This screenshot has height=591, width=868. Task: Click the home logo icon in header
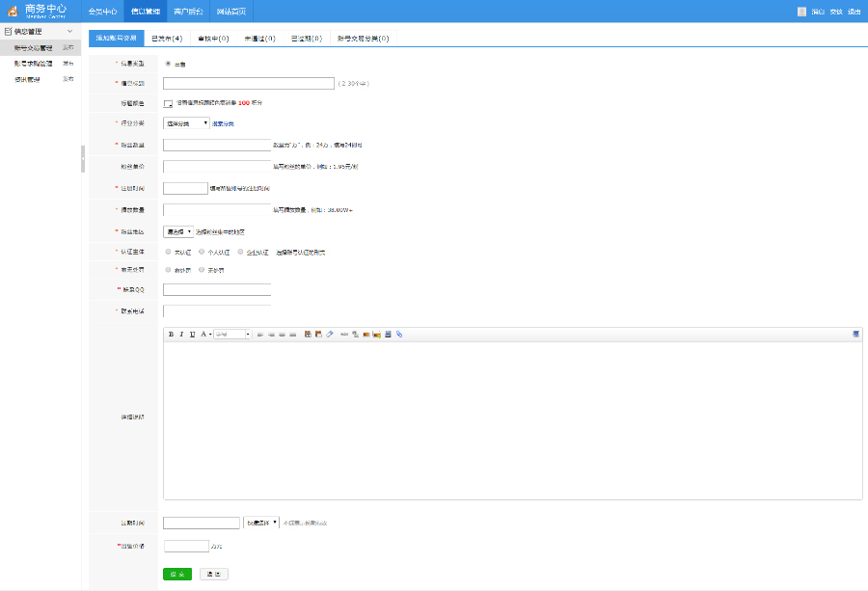13,12
